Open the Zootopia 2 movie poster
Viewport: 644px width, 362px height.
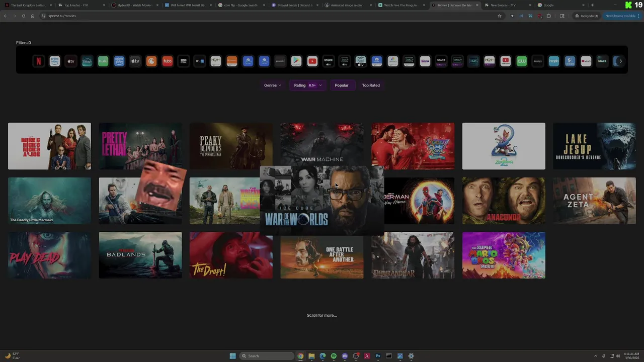point(504,146)
